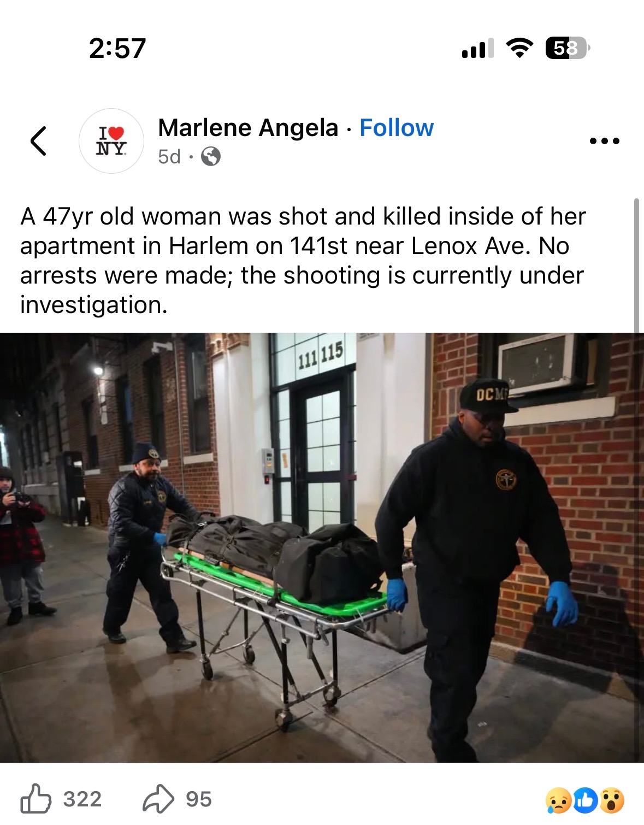The width and height of the screenshot is (644, 825).
Task: Open the I Love NY profile picture
Action: coord(111,141)
